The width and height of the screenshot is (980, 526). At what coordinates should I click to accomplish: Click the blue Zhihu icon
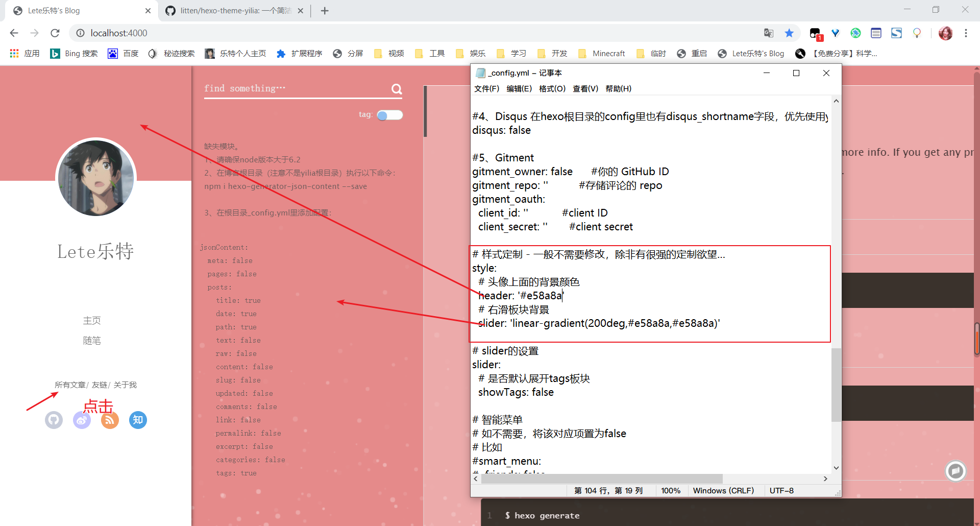tap(137, 420)
